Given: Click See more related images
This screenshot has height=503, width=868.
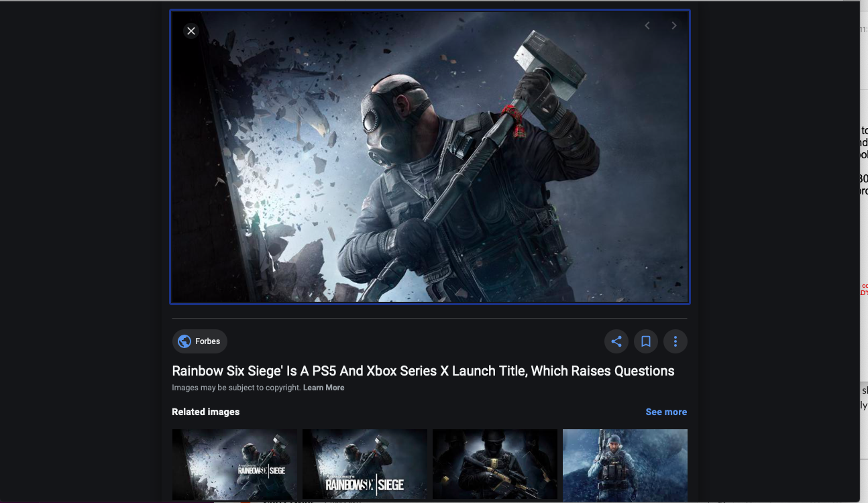Looking at the screenshot, I should pyautogui.click(x=666, y=412).
